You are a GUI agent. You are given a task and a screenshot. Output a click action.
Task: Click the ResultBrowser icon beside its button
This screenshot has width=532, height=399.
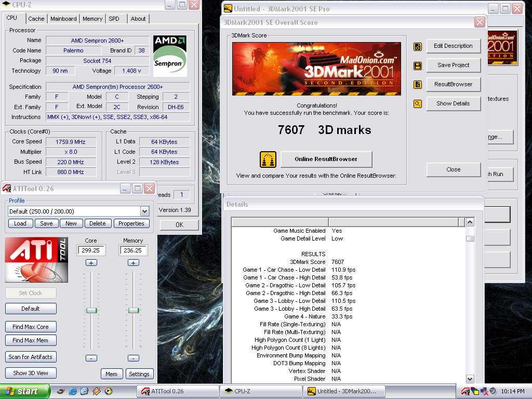pos(418,85)
